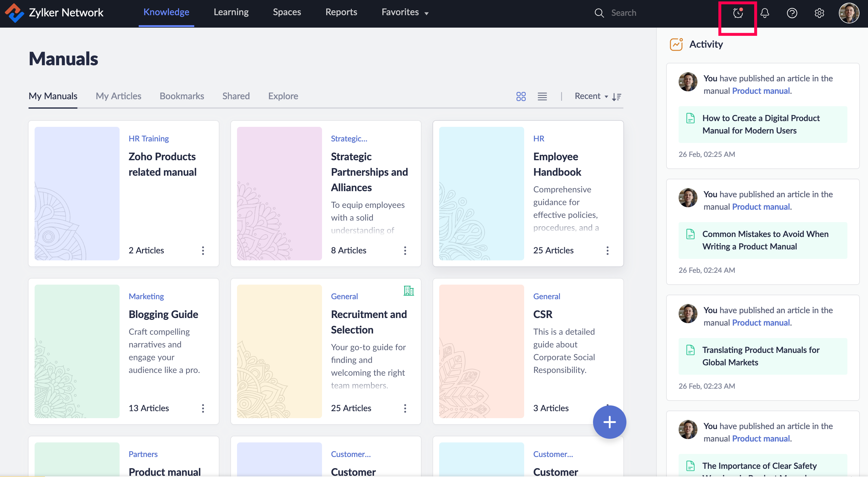
Task: Click the search magnifier icon
Action: [x=599, y=13]
